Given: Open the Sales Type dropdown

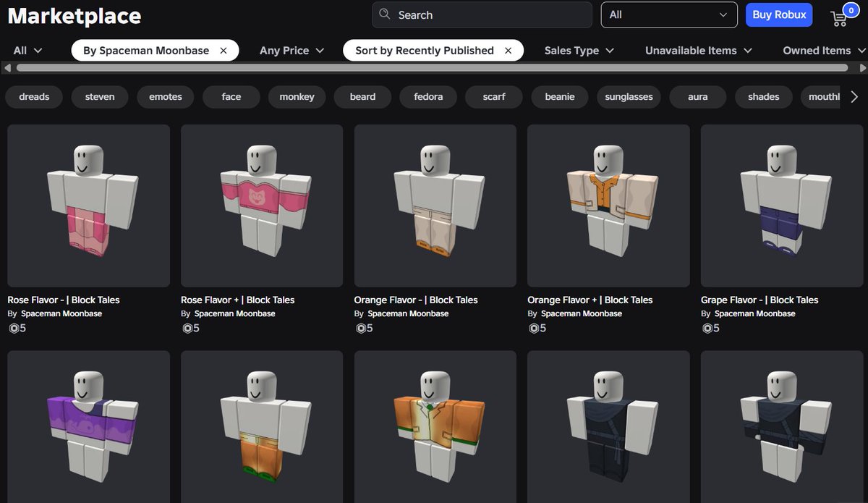Looking at the screenshot, I should (579, 51).
